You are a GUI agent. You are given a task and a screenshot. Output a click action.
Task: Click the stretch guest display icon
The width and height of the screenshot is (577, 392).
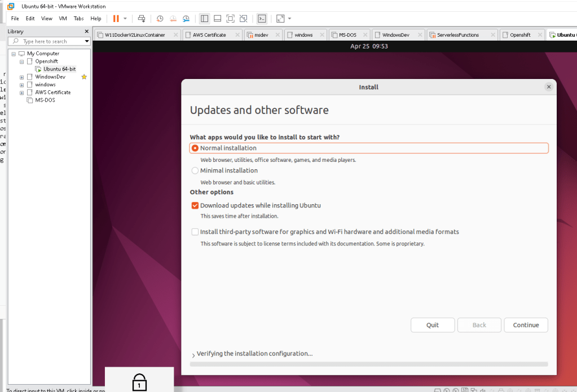[280, 19]
